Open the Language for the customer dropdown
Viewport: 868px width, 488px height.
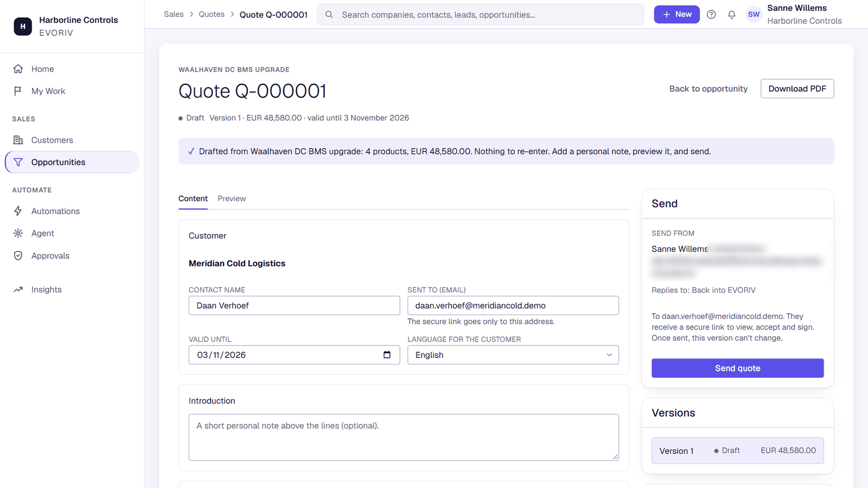click(x=513, y=355)
